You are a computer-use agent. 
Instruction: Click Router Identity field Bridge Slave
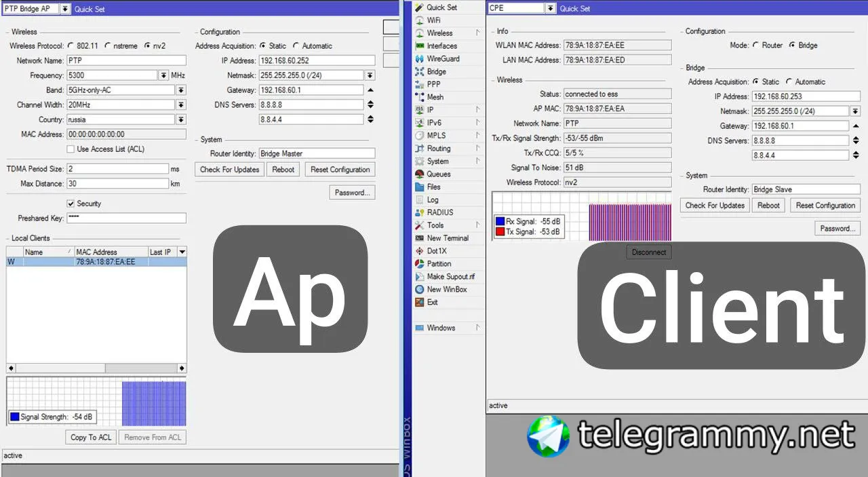tap(806, 190)
